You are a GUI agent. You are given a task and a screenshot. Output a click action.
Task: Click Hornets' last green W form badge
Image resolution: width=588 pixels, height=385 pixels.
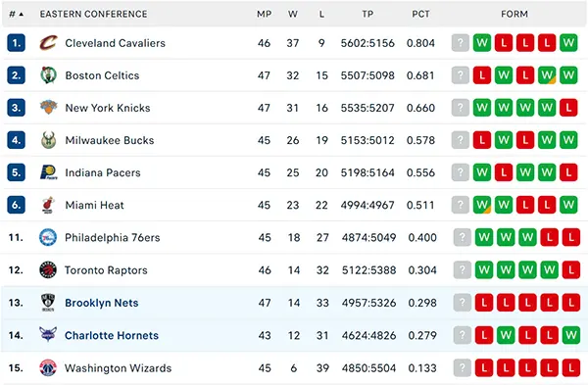571,335
